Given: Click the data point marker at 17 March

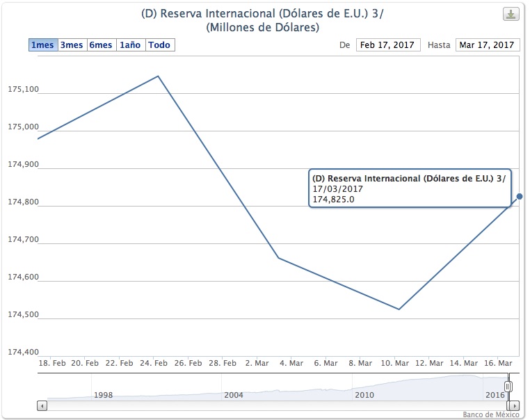Looking at the screenshot, I should pos(520,197).
